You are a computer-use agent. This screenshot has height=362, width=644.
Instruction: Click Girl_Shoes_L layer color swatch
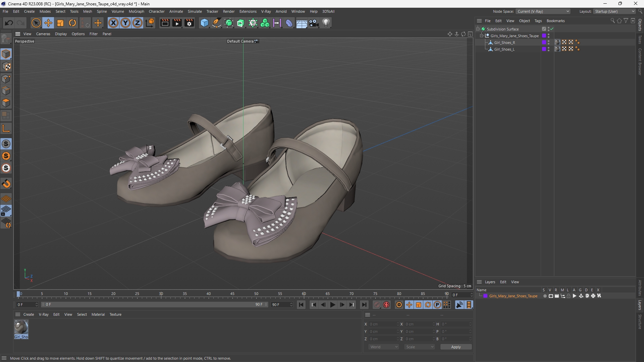(544, 49)
